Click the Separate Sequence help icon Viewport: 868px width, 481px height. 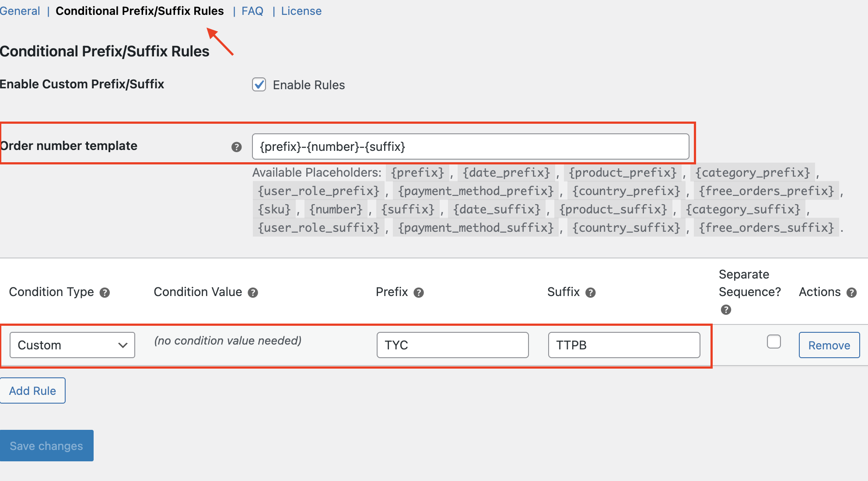(726, 310)
